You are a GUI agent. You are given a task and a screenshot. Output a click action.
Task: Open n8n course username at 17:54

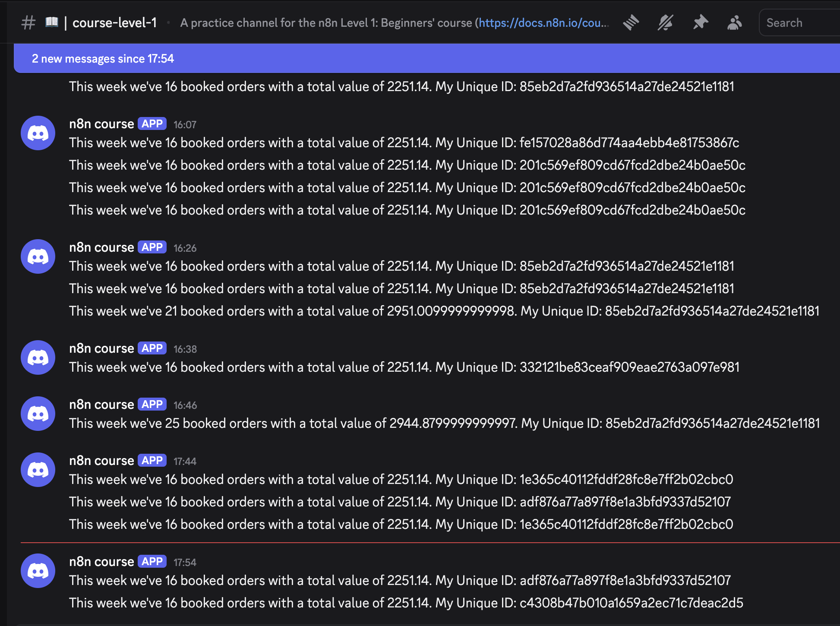coord(101,562)
